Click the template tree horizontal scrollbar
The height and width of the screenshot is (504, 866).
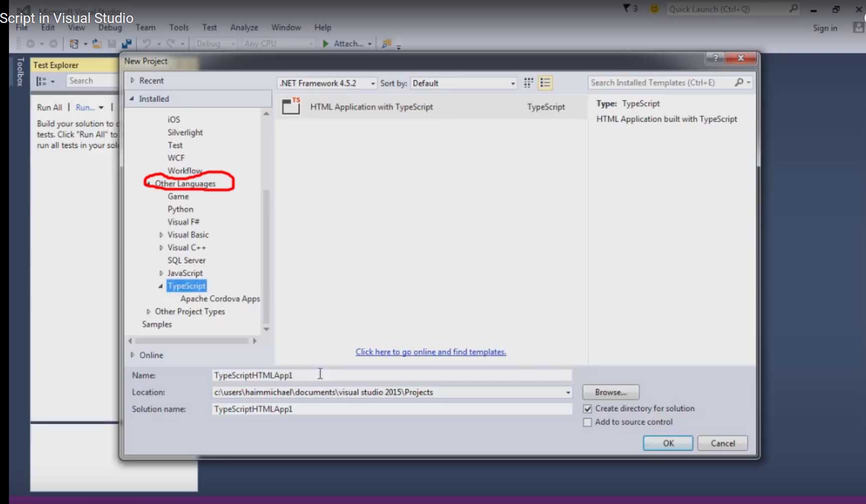192,341
